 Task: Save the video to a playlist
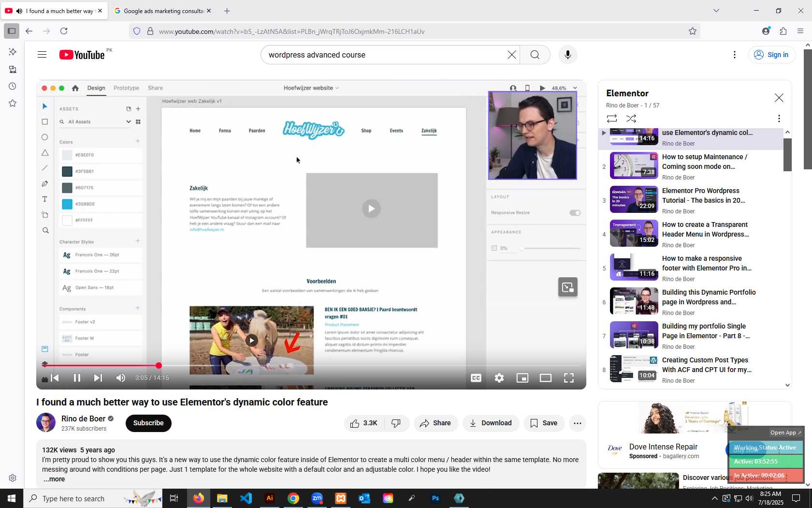(544, 423)
